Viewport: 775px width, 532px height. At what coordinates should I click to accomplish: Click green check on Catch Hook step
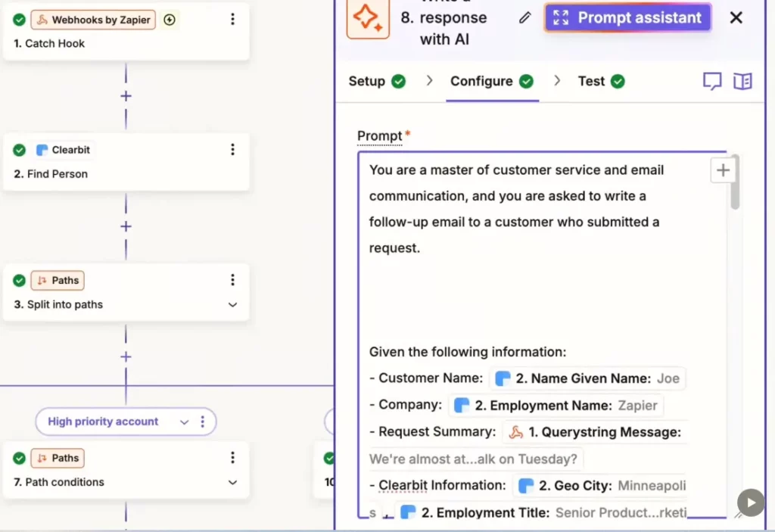point(19,20)
